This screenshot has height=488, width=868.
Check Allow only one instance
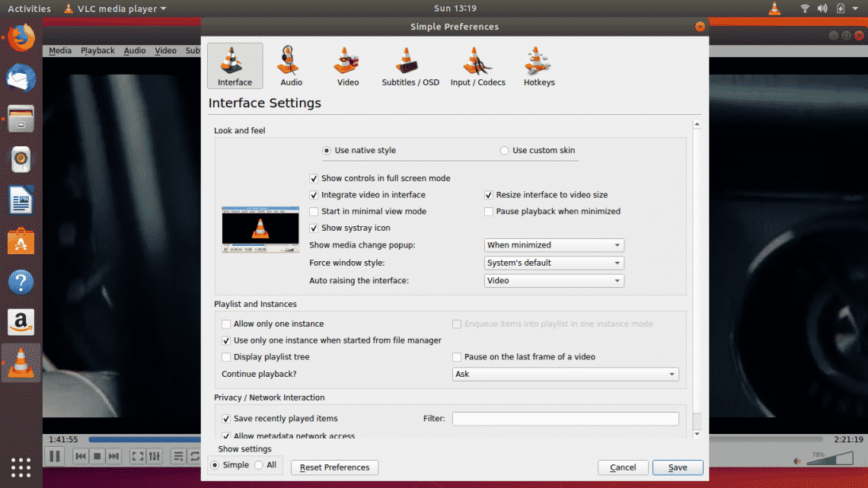point(226,324)
